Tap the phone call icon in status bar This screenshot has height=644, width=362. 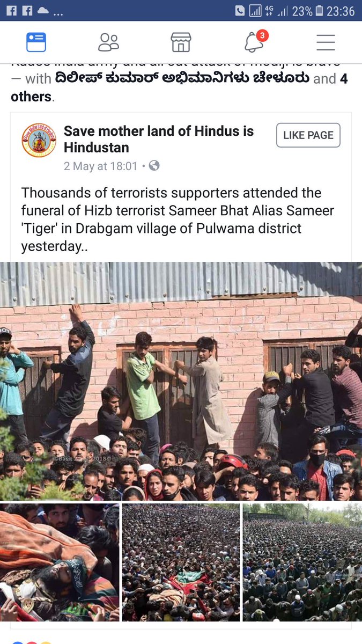coord(240,11)
